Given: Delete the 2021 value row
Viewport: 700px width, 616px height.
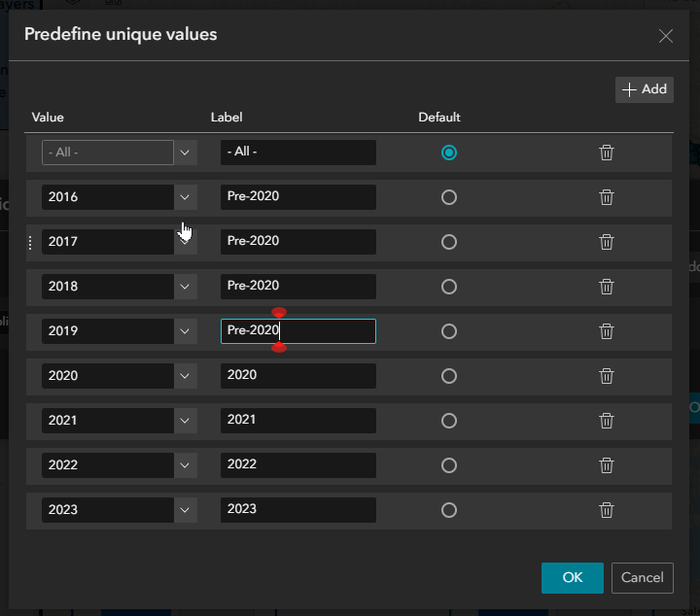Looking at the screenshot, I should click(x=607, y=421).
